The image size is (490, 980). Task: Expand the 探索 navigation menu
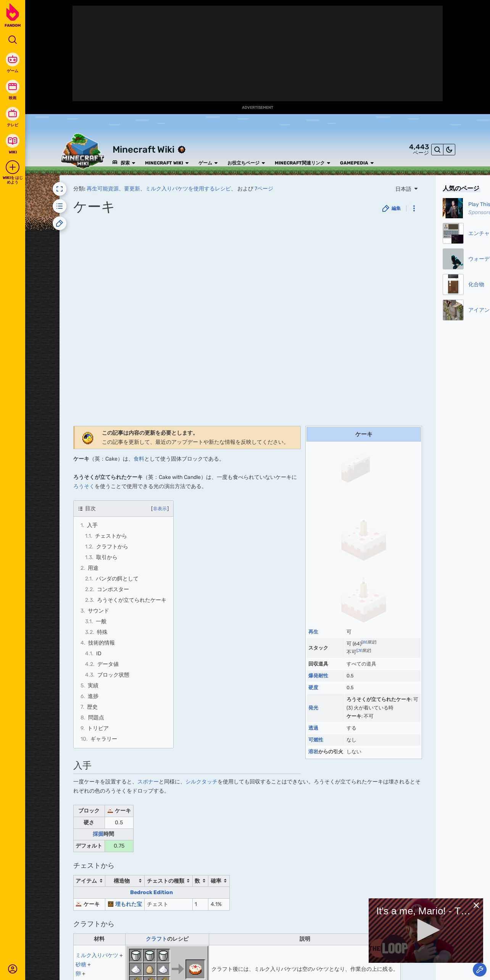click(124, 163)
